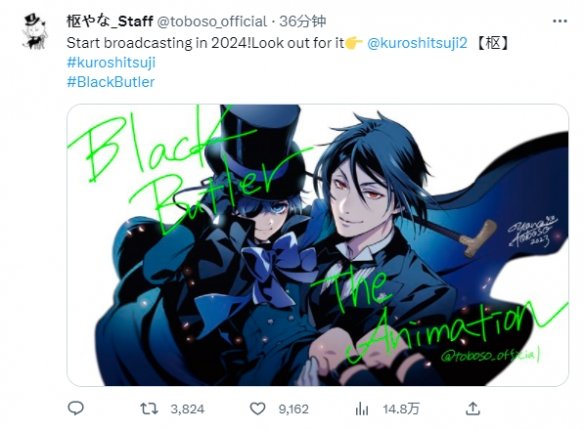Click the 9,162 likes count
Viewport: 584px width, 430px height.
click(293, 409)
